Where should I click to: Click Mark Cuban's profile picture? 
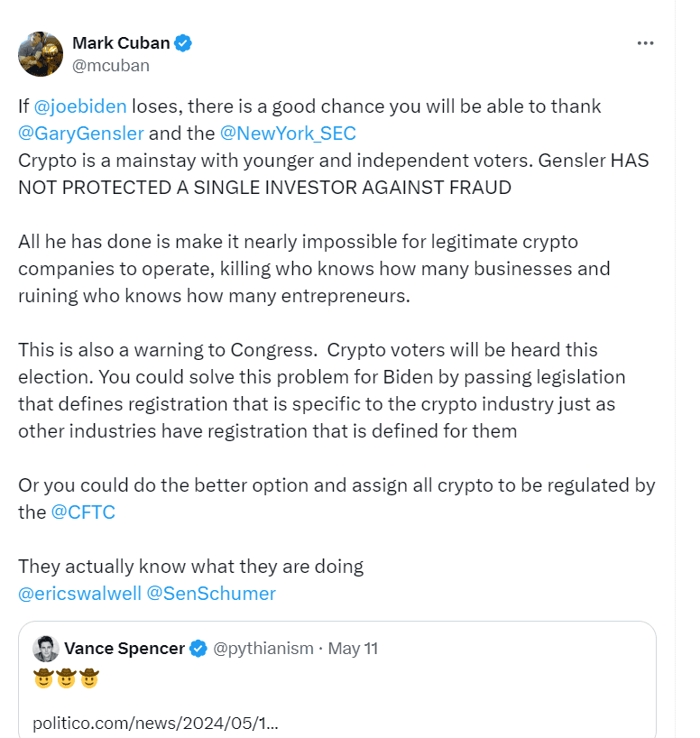[x=40, y=54]
